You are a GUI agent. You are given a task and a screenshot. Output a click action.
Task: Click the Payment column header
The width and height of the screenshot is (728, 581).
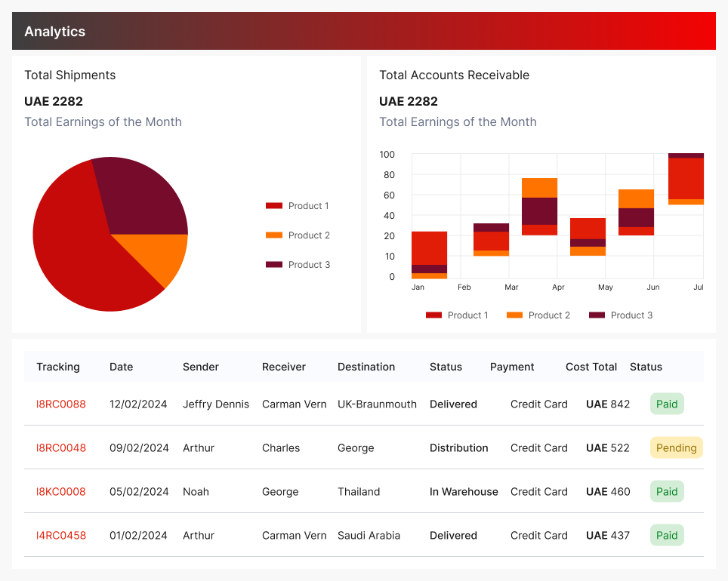point(512,367)
